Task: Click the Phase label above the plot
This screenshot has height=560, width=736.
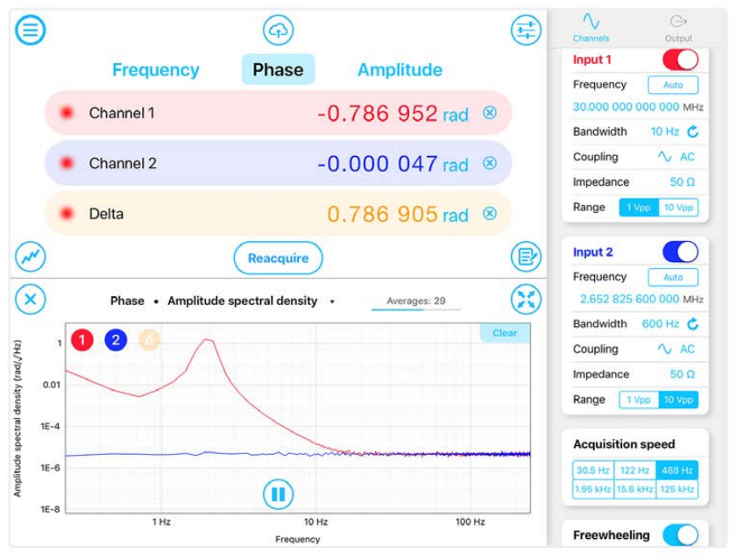Action: point(127,301)
